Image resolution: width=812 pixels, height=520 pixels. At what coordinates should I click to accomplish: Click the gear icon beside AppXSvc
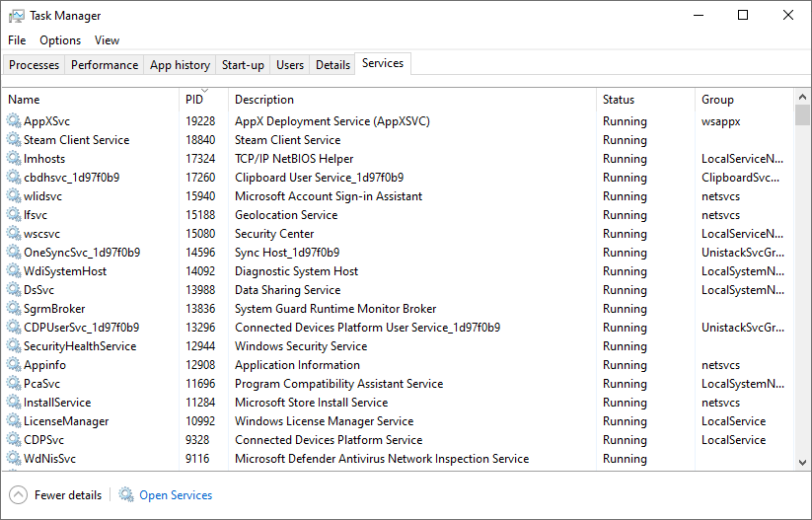(14, 121)
